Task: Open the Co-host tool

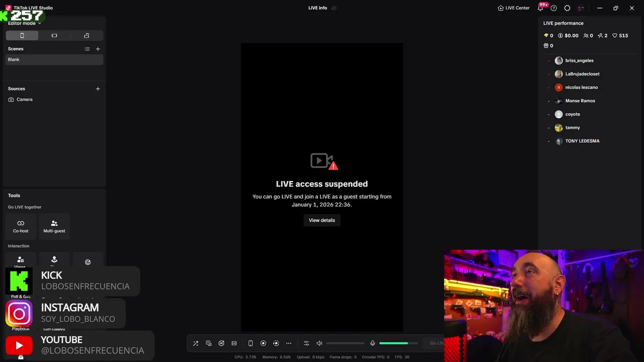Action: 21,226
